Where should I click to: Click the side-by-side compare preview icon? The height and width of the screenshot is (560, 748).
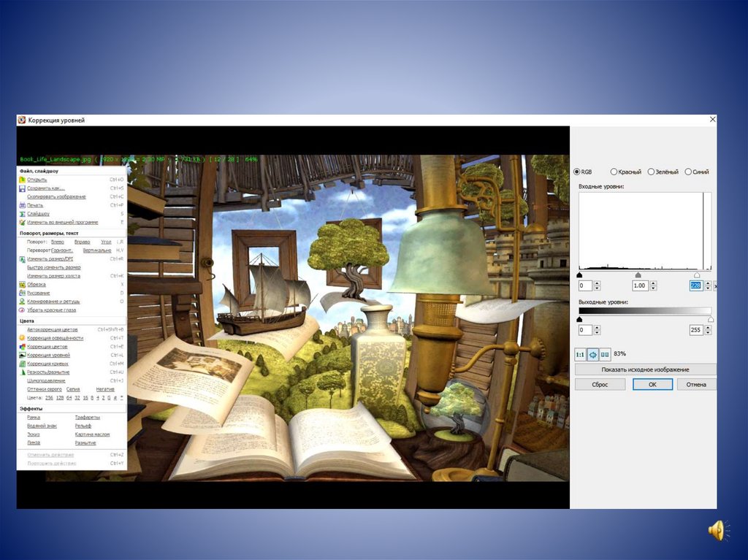click(x=605, y=354)
